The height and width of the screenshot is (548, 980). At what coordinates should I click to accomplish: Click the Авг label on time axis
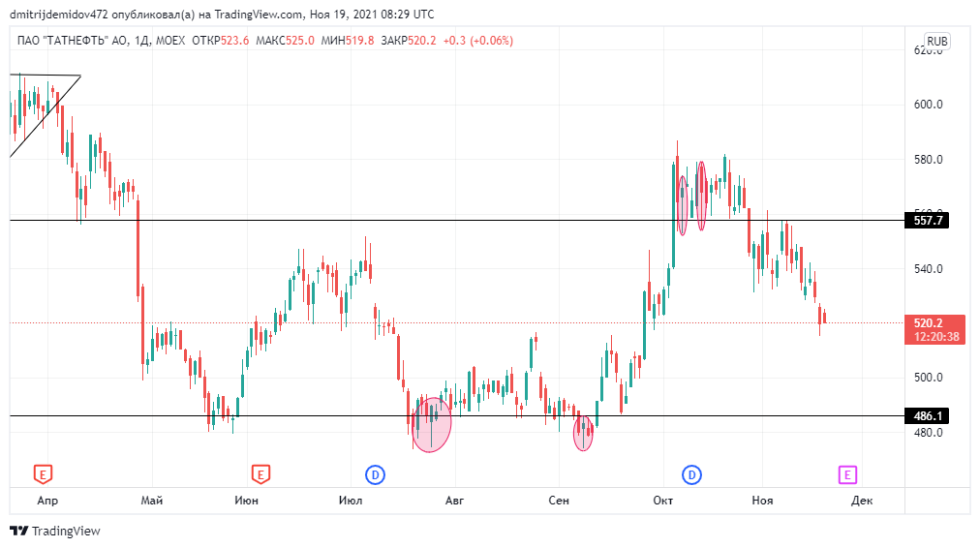[454, 501]
